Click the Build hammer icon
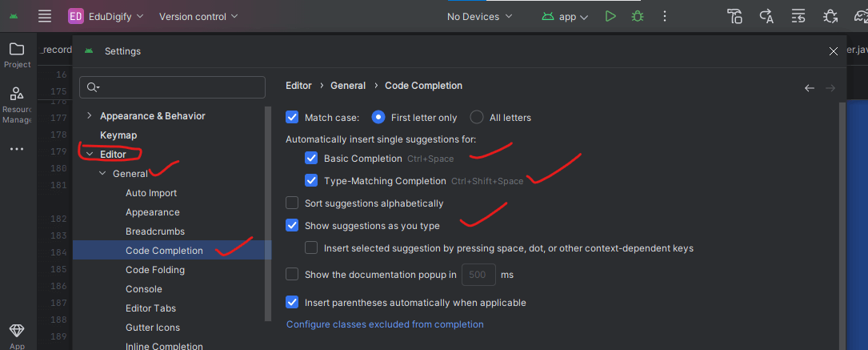 (734, 17)
